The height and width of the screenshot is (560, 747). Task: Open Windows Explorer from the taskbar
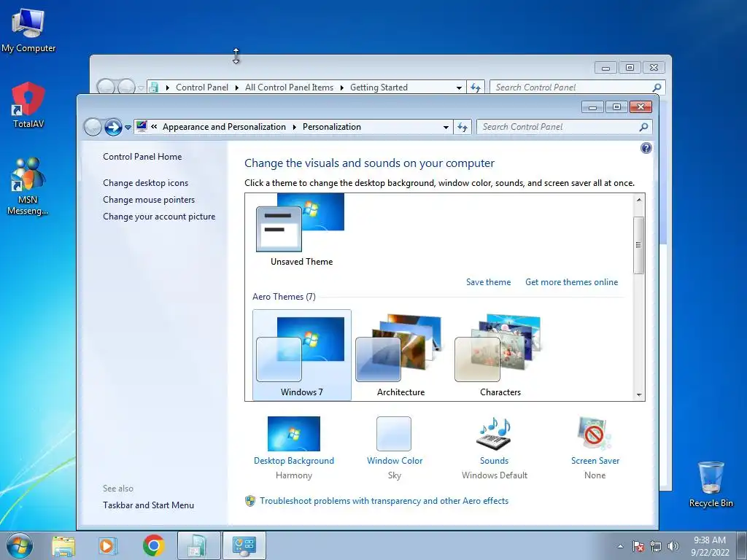click(63, 546)
